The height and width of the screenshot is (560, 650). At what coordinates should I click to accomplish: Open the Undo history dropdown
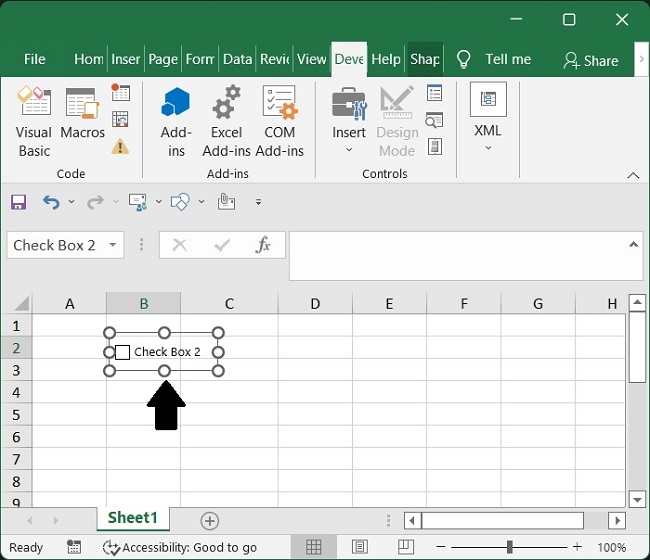point(71,202)
